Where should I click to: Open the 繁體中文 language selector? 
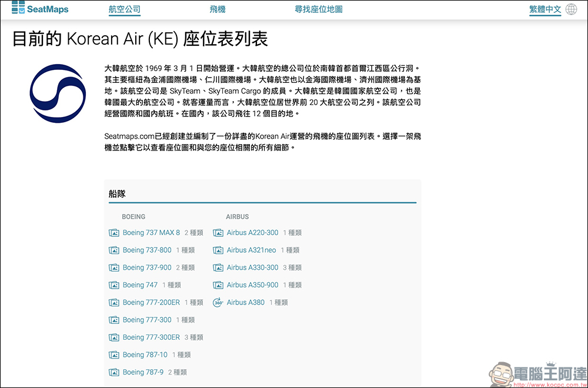click(x=545, y=10)
